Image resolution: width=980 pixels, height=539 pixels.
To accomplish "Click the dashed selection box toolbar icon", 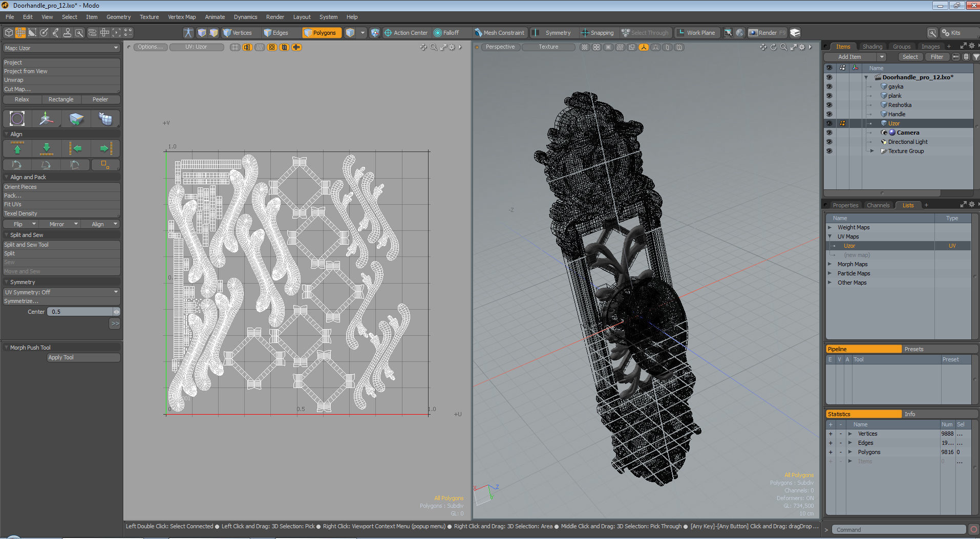I will click(117, 33).
